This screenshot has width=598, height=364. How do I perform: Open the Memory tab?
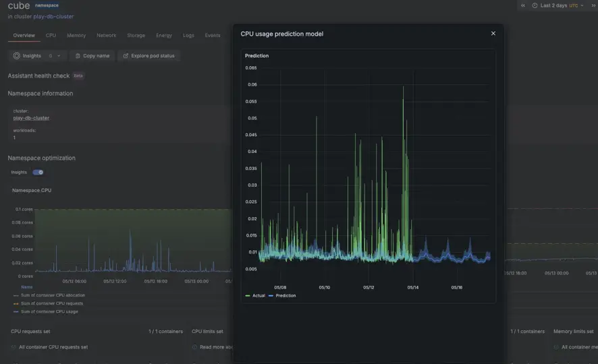click(76, 36)
